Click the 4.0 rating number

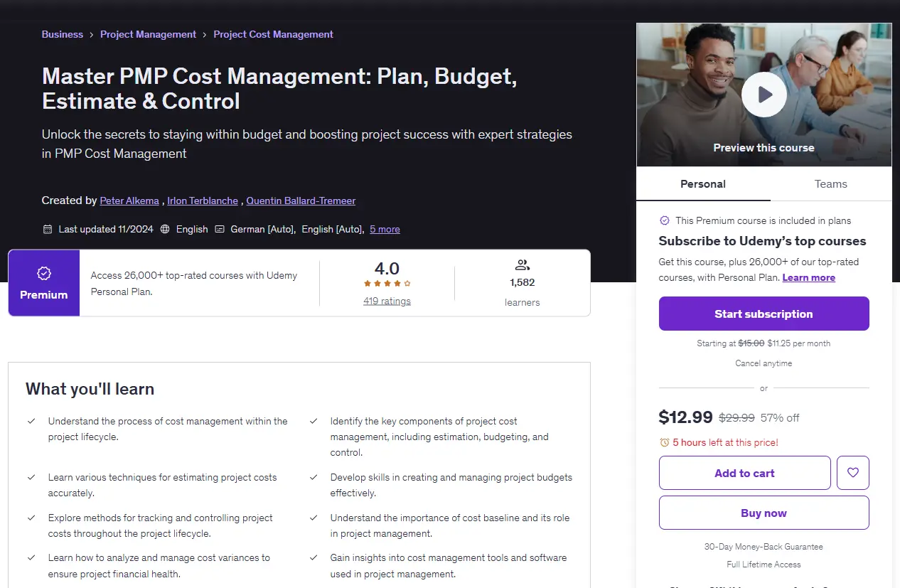pyautogui.click(x=387, y=269)
